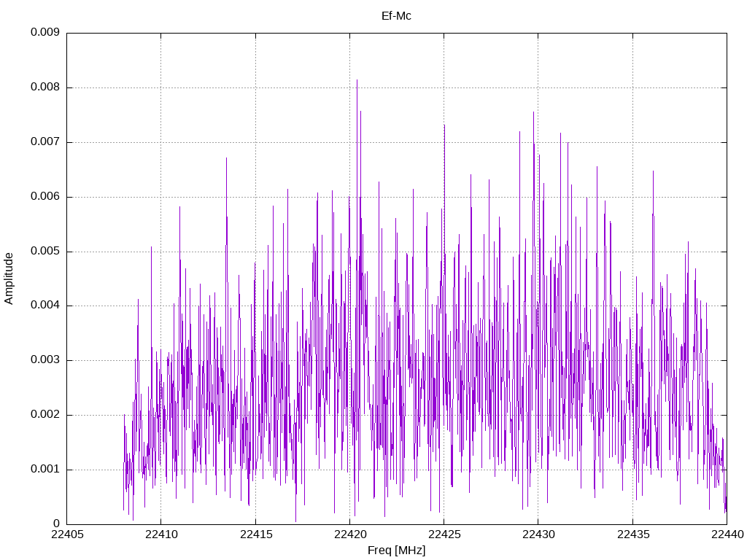The image size is (747, 560).
Task: Click the y-axis tick label 0.008
Action: point(45,87)
